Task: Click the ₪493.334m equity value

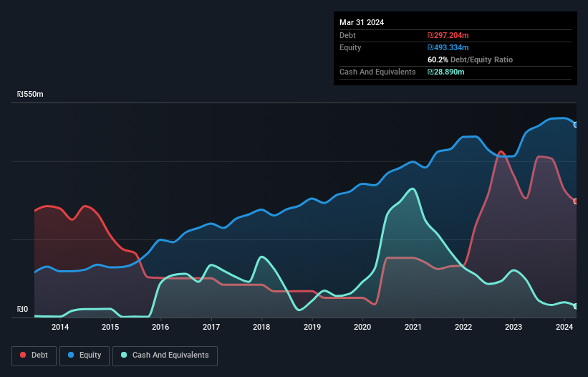Action: (x=448, y=47)
